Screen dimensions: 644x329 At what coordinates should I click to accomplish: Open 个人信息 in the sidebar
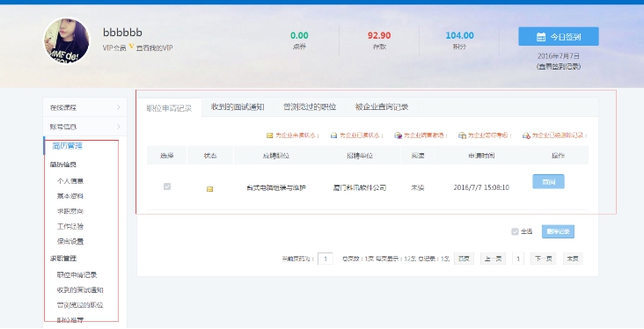[x=70, y=180]
